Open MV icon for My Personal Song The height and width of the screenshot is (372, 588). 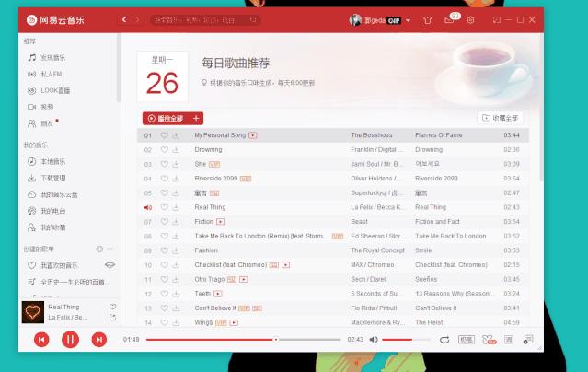point(253,135)
